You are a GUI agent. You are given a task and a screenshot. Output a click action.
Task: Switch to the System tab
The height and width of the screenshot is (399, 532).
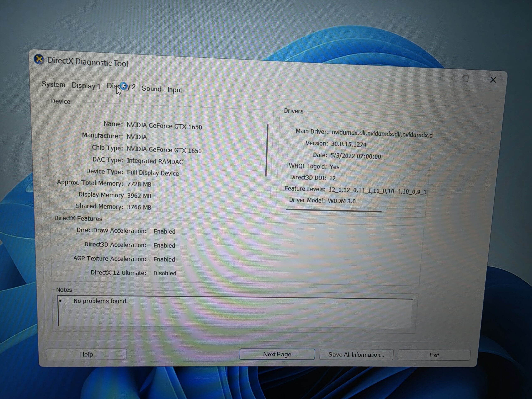(x=53, y=84)
